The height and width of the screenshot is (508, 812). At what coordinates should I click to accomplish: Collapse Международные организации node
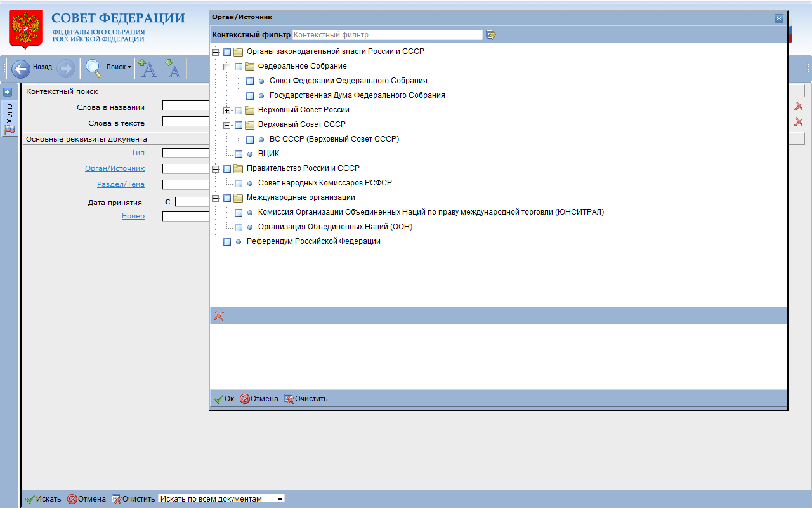pyautogui.click(x=215, y=198)
